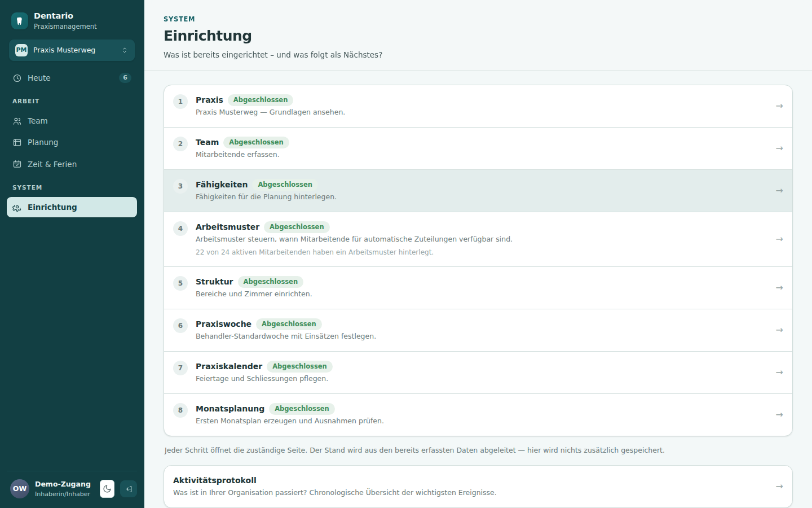
Task: Go to Team in the sidebar
Action: click(72, 121)
